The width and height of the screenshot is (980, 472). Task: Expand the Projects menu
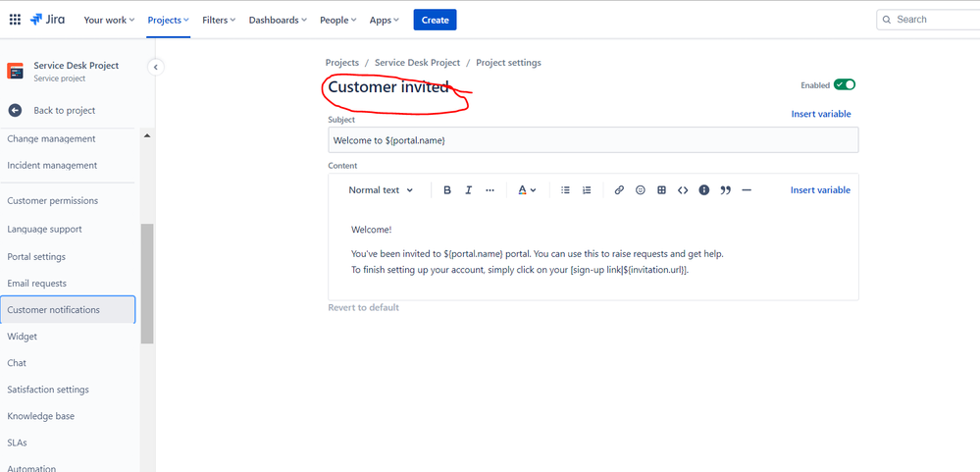coord(168,20)
